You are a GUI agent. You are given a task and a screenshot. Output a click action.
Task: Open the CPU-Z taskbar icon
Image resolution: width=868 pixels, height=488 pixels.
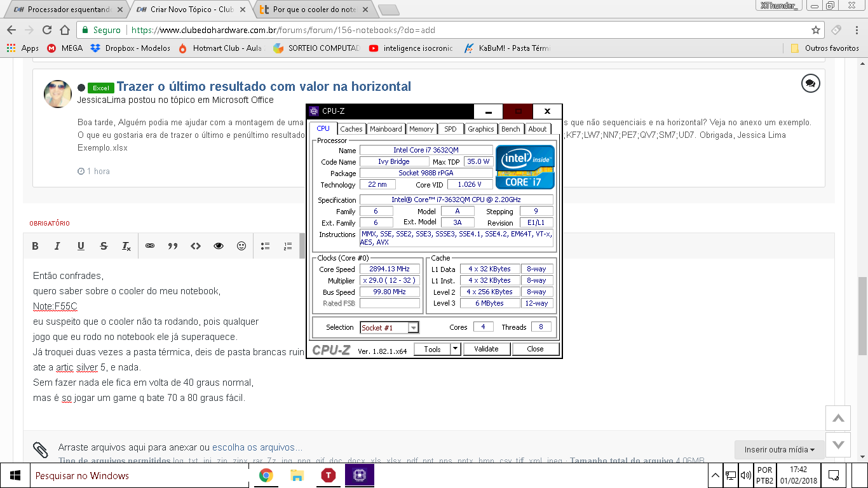[359, 475]
